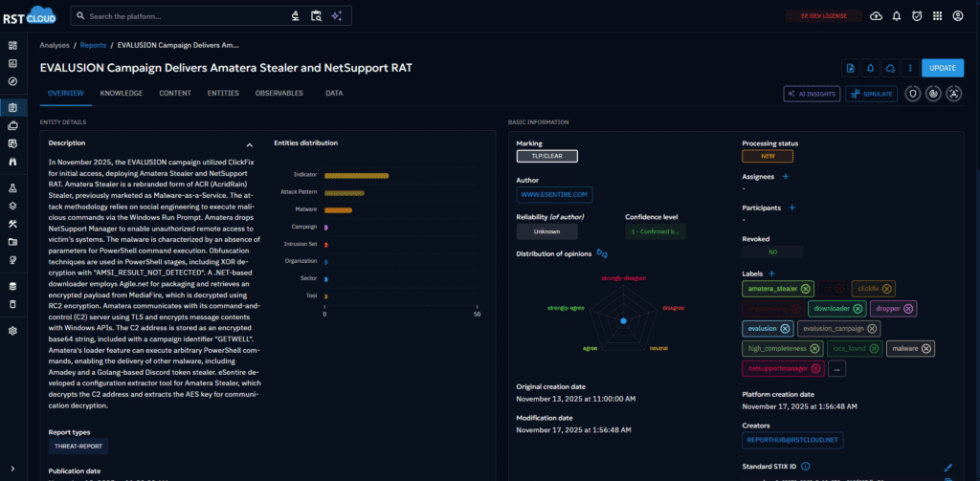Screen dimensions: 980x481
Task: Switch to the Observables tab
Action: 278,93
